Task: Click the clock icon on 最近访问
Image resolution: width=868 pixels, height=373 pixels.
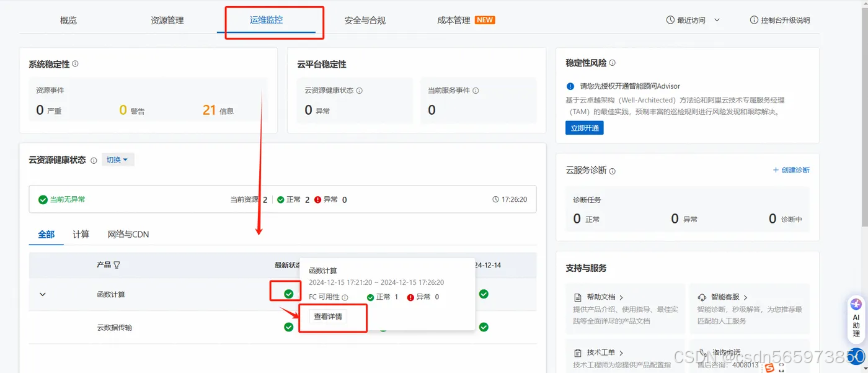Action: tap(670, 20)
